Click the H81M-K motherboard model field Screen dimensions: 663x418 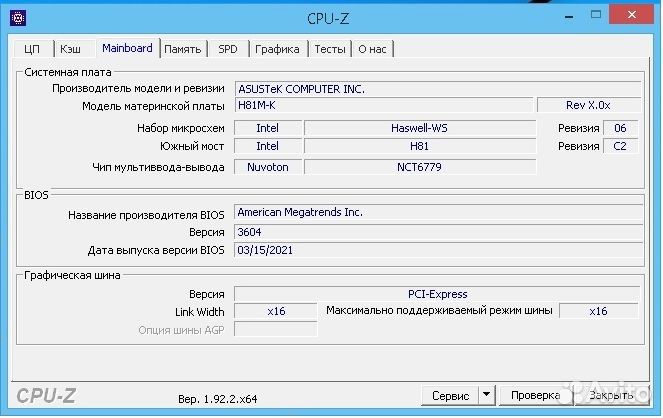pos(384,105)
